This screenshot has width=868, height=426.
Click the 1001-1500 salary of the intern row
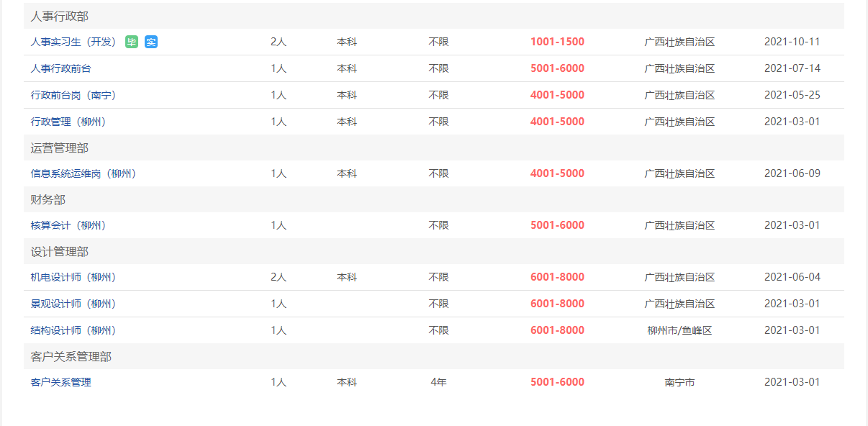click(557, 42)
